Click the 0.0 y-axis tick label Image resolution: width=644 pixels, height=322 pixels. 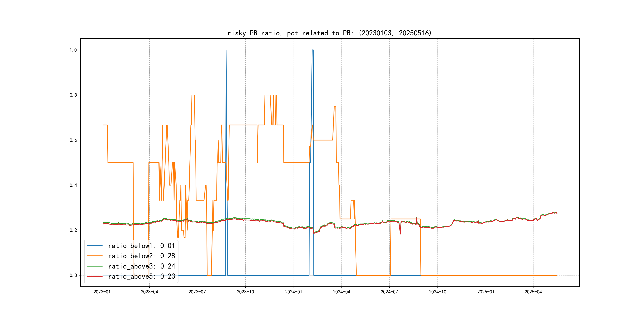[x=73, y=275]
